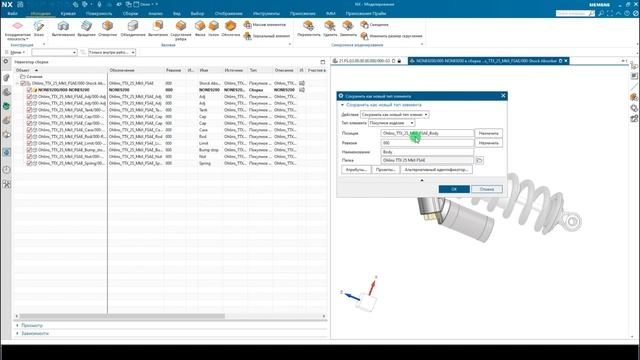Cancel the dialog with Отмена
The height and width of the screenshot is (360, 640).
487,189
